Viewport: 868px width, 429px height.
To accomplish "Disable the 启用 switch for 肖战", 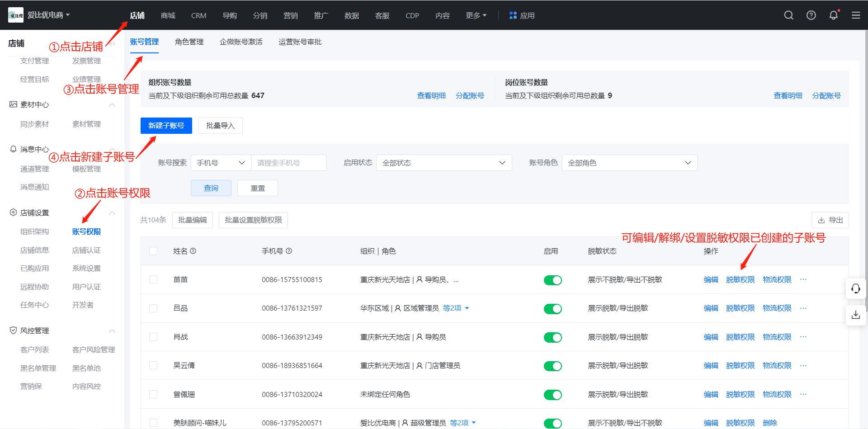I will 552,338.
